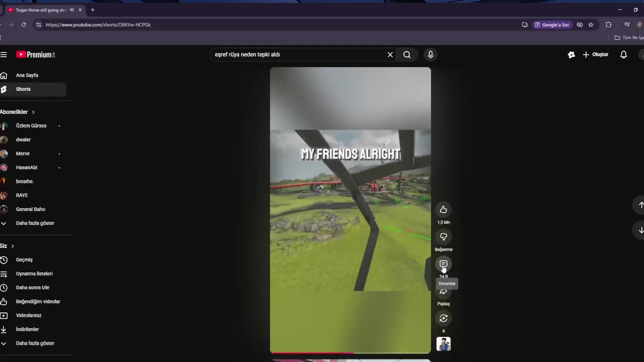Open the remix icon showing 6
This screenshot has width=644, height=362.
click(443, 318)
